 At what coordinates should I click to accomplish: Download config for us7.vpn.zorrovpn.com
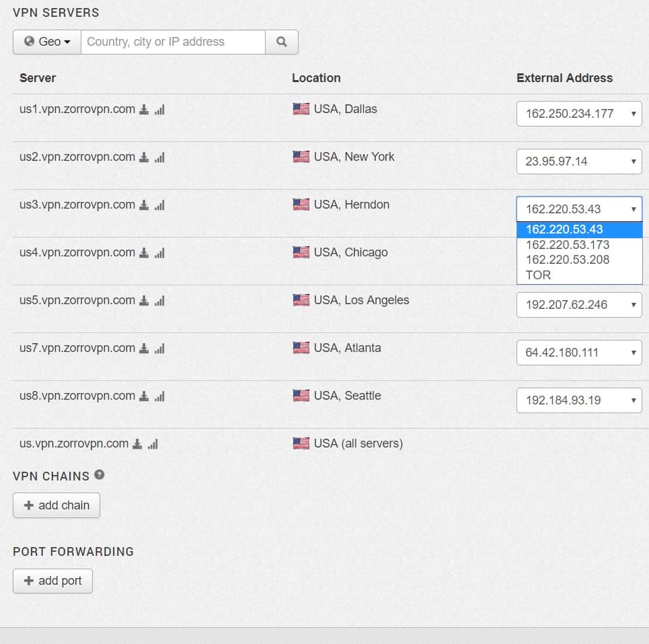tap(144, 349)
